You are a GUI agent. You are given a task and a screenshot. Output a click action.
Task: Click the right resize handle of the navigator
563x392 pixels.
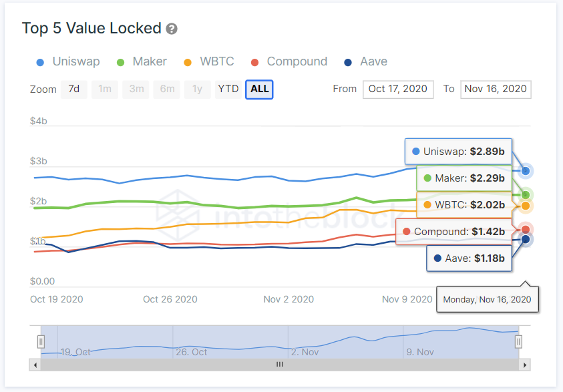[519, 341]
